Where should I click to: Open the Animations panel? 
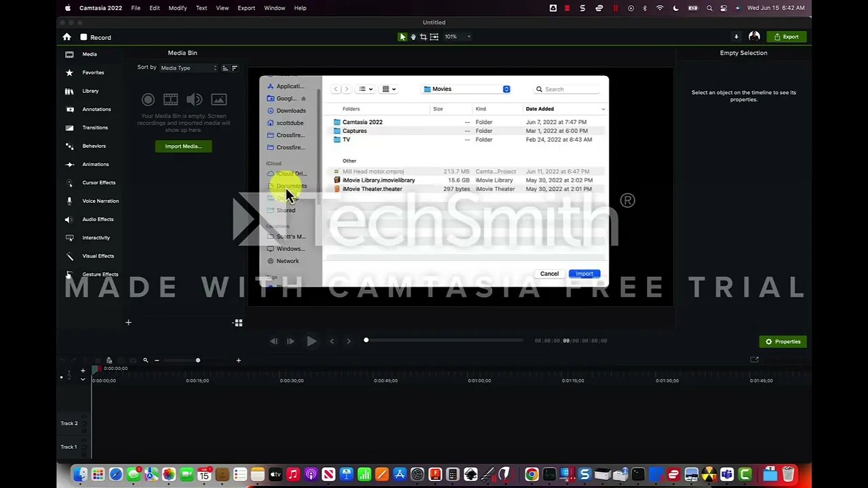[87, 164]
